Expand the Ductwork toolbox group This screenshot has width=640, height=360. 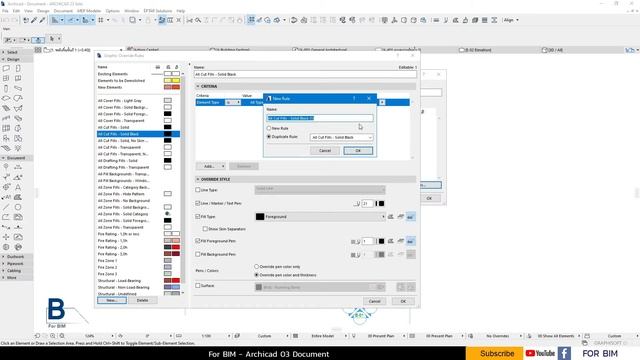coord(4,257)
